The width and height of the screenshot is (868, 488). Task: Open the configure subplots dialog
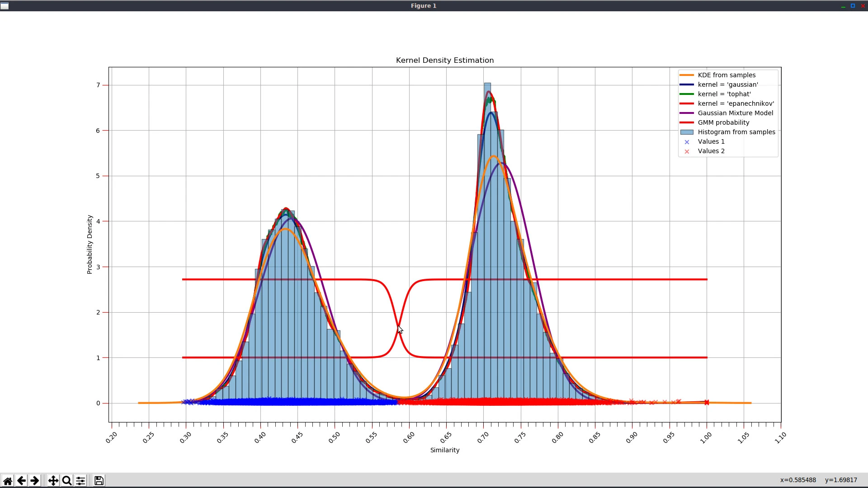pyautogui.click(x=80, y=481)
